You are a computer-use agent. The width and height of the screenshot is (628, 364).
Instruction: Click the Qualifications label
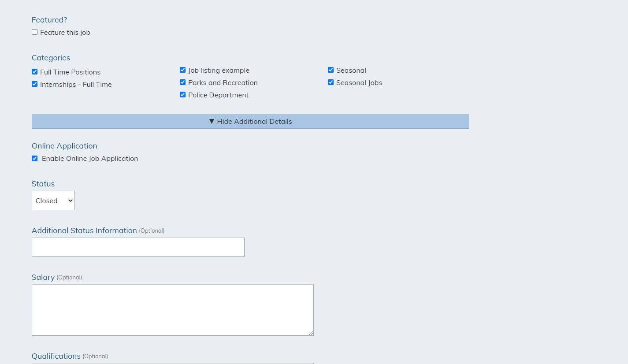[x=56, y=356]
